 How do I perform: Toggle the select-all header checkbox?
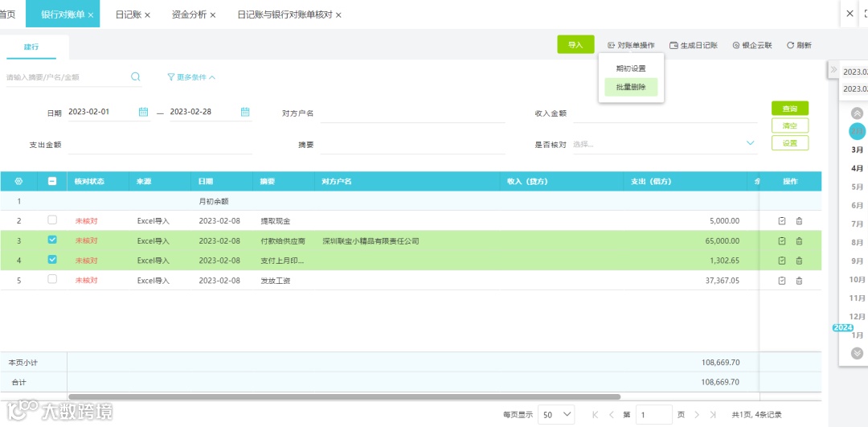[52, 181]
